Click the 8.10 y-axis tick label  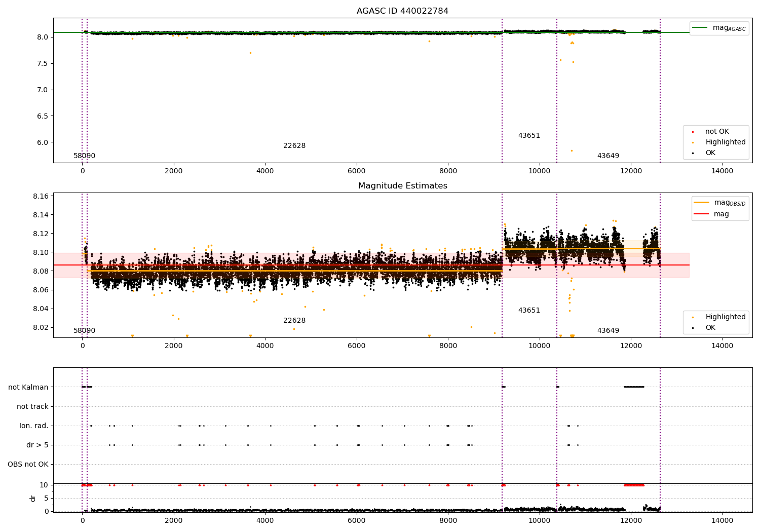click(x=41, y=253)
